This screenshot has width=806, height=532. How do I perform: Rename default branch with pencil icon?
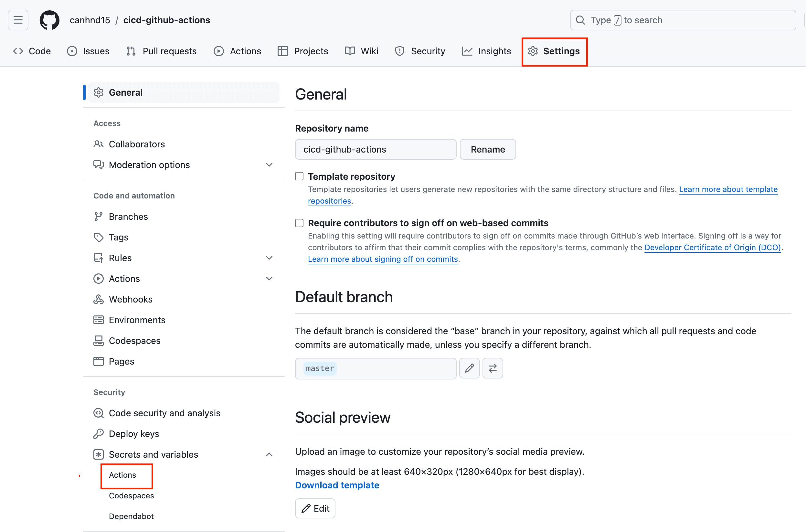(470, 368)
